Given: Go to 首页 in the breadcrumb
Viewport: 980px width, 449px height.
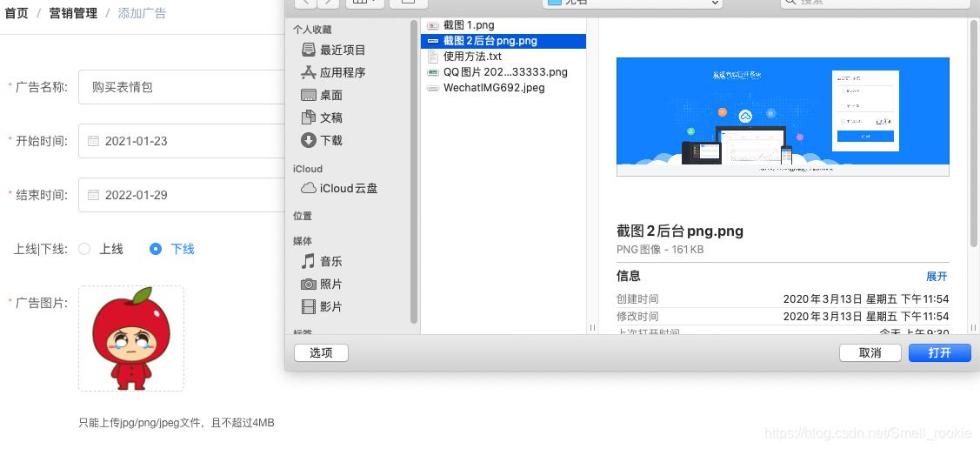Looking at the screenshot, I should pyautogui.click(x=17, y=13).
